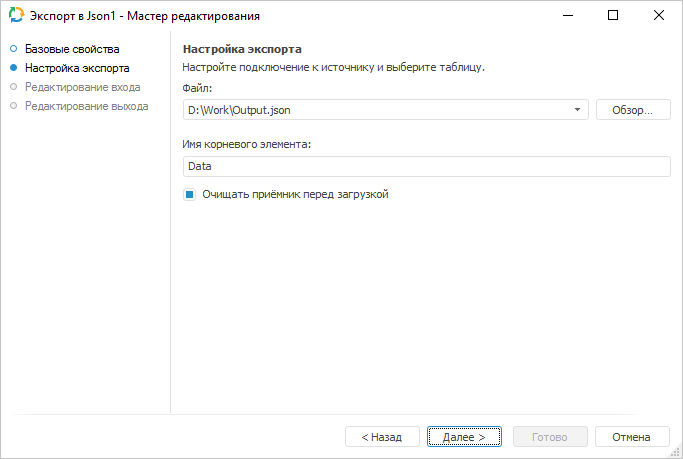Click the grey bullet beside Редактирование выхода
Image resolution: width=683 pixels, height=459 pixels.
pos(14,105)
